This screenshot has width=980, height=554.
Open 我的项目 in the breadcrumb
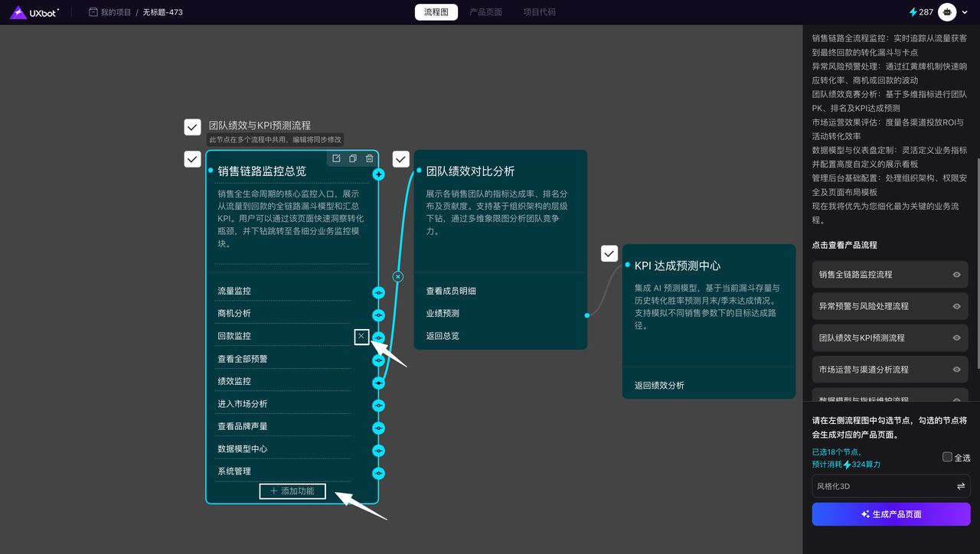tap(109, 12)
